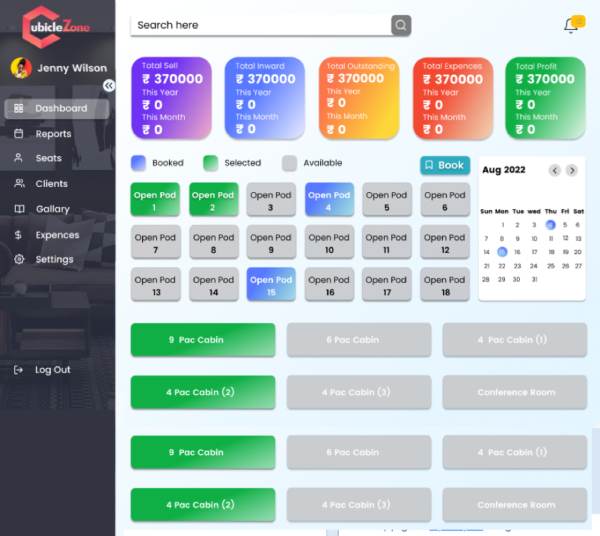The height and width of the screenshot is (536, 600).
Task: Go to previous month in calendar
Action: (555, 170)
